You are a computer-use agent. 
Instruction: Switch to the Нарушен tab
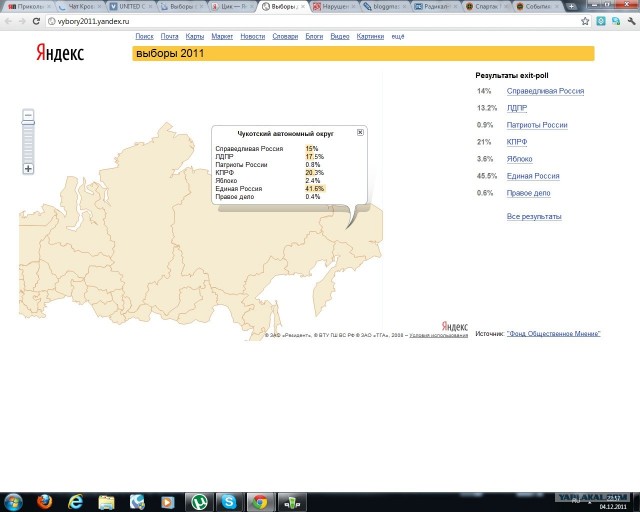[x=335, y=7]
